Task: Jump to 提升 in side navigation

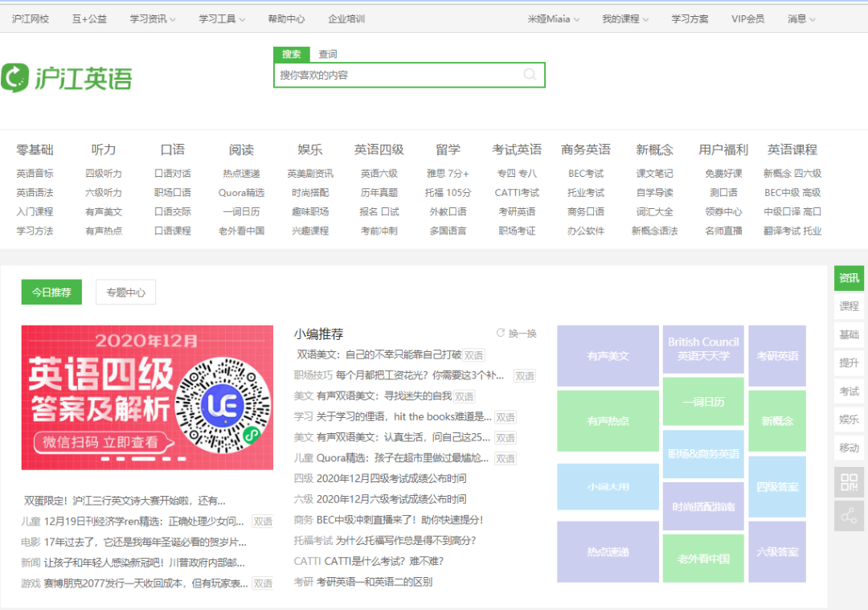Action: click(x=849, y=362)
